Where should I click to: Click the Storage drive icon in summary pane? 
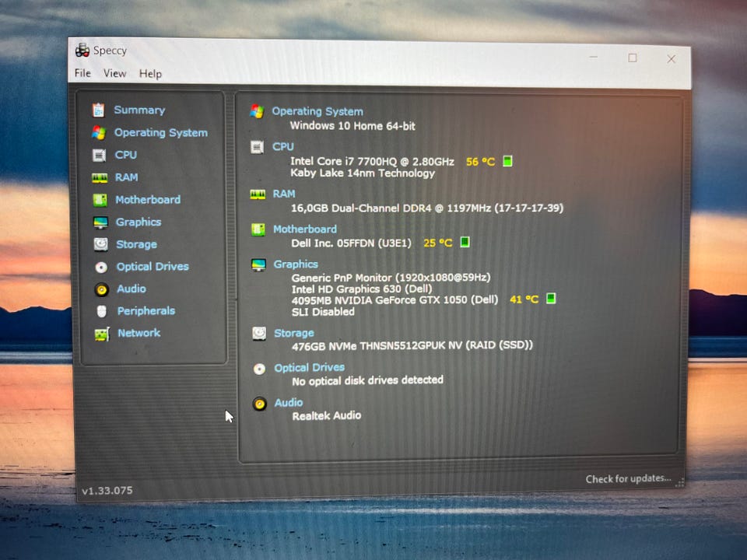tap(259, 334)
